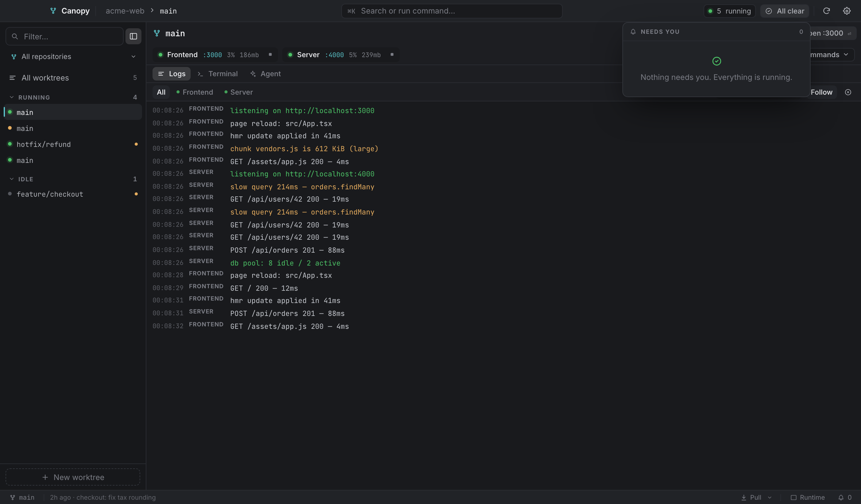This screenshot has height=504, width=861.
Task: Open the Pull options chevron
Action: [x=770, y=497]
